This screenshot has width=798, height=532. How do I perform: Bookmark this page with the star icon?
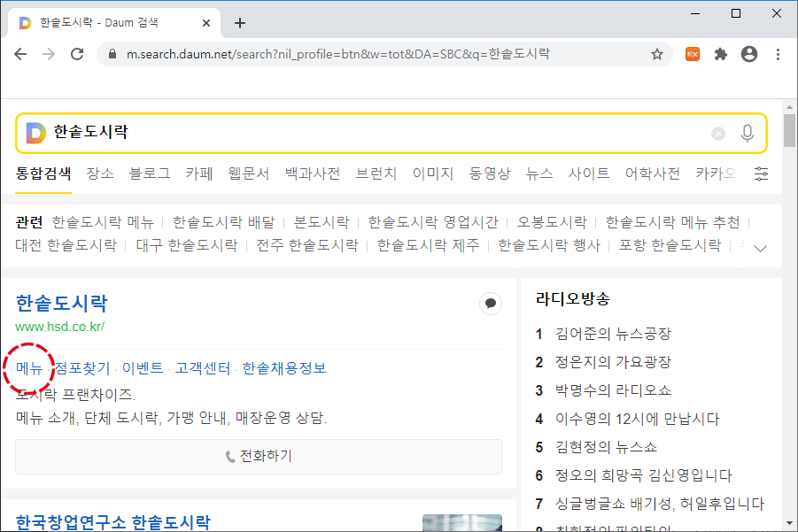pos(657,54)
